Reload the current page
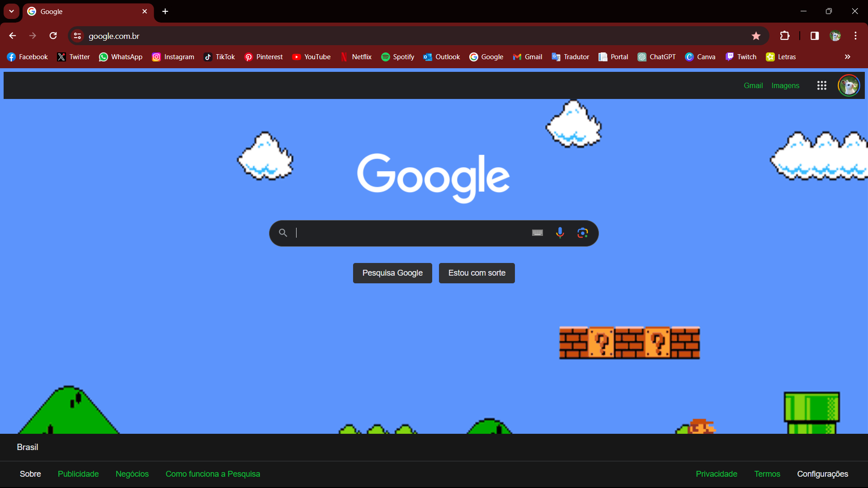This screenshot has width=868, height=488. click(x=53, y=36)
